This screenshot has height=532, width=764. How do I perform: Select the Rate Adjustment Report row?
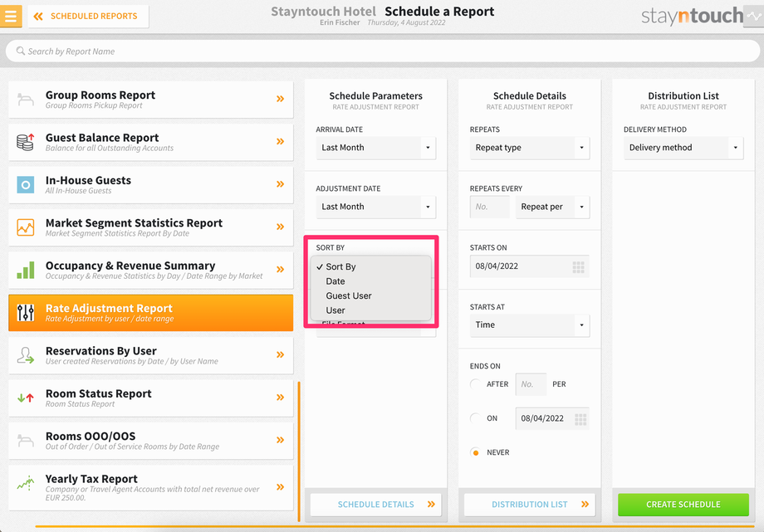(x=150, y=313)
